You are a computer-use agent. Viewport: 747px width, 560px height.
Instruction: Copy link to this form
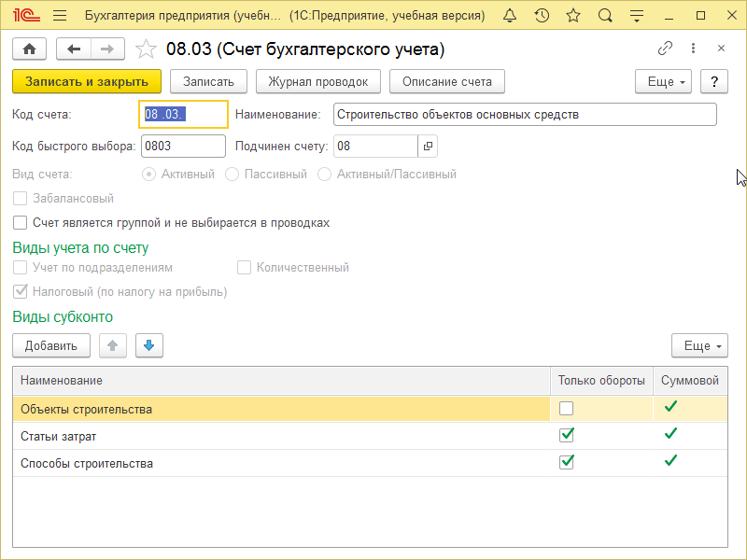click(x=665, y=49)
